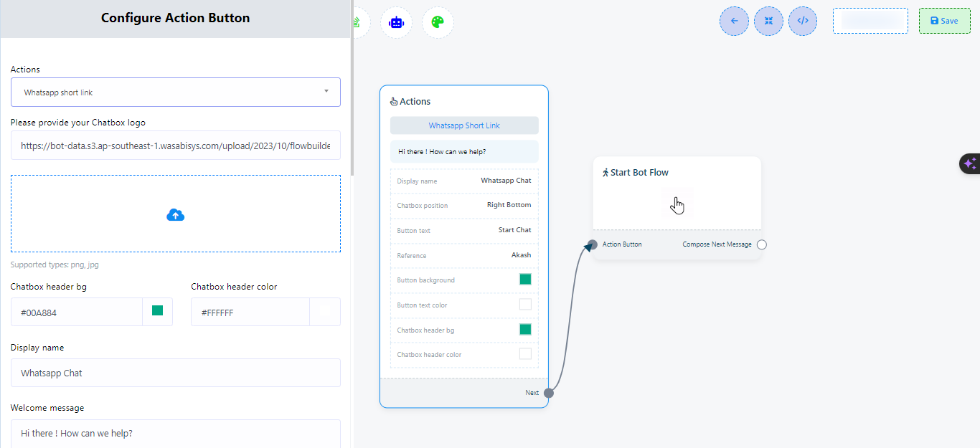980x448 pixels.
Task: Pick the Chatbox header color white swatch
Action: point(325,311)
